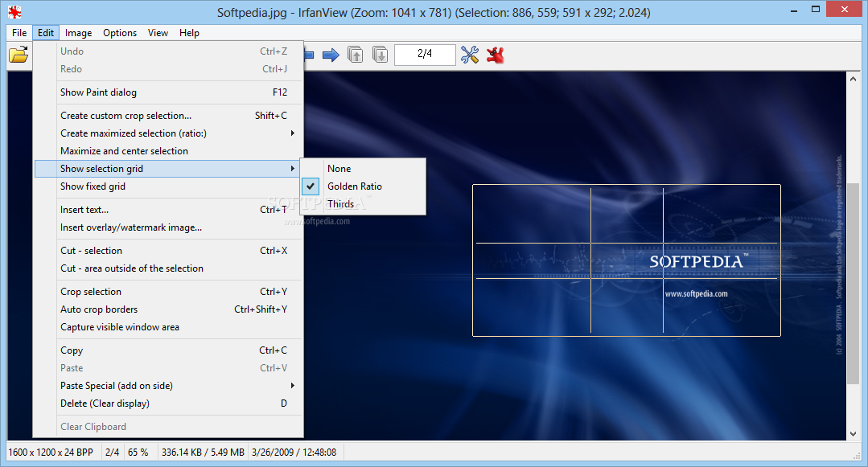This screenshot has width=868, height=467.
Task: Choose None in selection grid submenu
Action: pyautogui.click(x=363, y=169)
